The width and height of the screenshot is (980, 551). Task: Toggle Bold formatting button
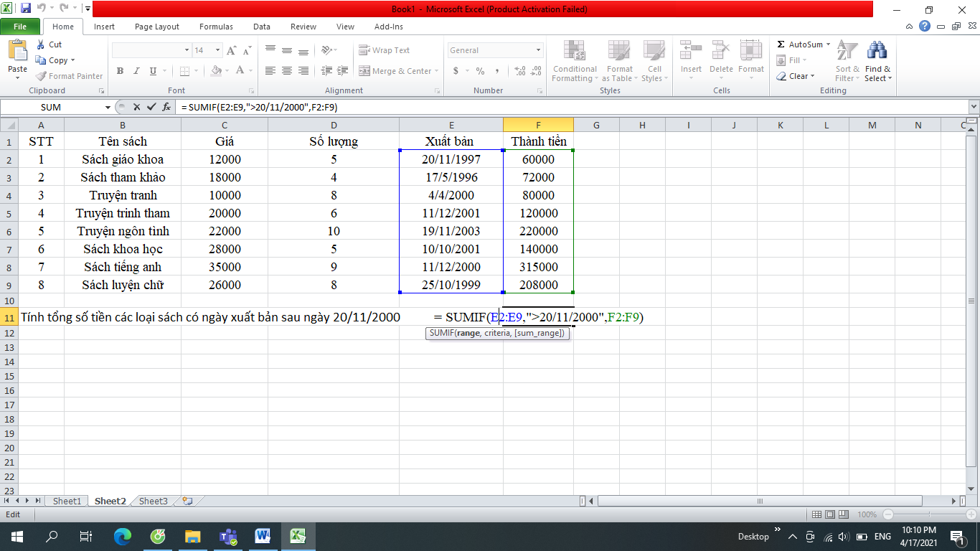(120, 71)
